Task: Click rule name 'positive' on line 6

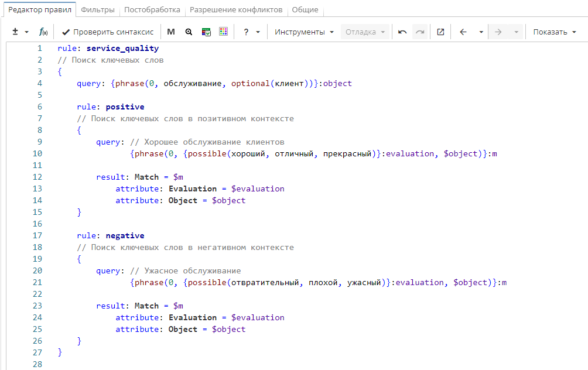Action: [125, 107]
